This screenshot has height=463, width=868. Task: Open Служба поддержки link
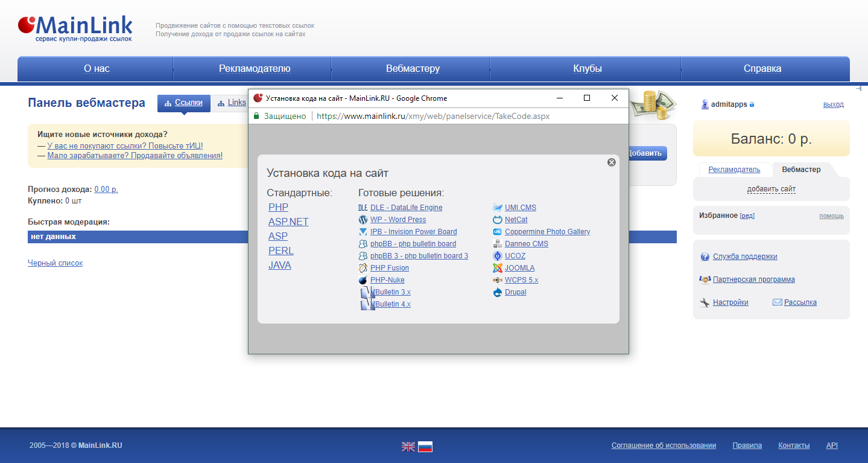pos(745,257)
